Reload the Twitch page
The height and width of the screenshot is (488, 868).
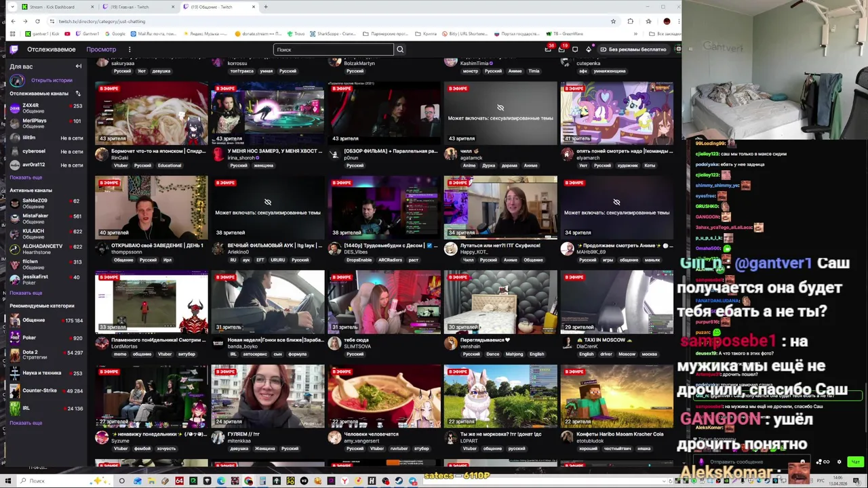(x=37, y=21)
